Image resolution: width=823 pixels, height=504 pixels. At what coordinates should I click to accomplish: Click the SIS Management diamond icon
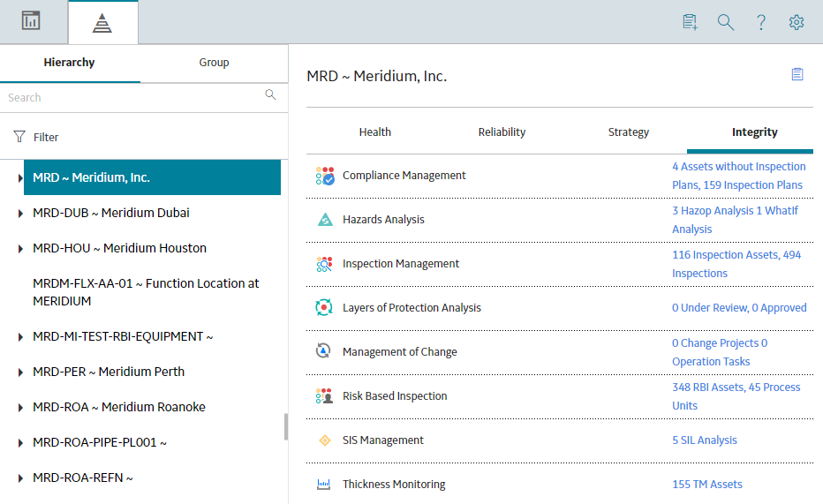tap(325, 440)
